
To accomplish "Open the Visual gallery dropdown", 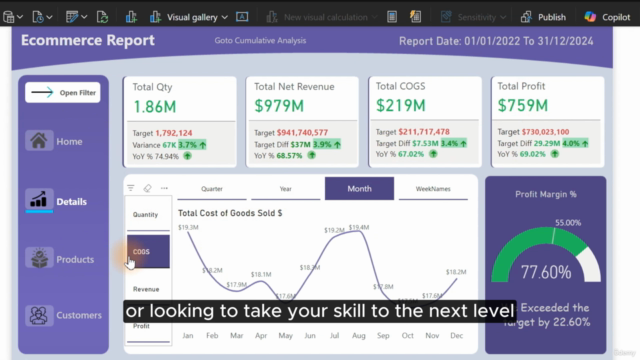I will point(189,17).
